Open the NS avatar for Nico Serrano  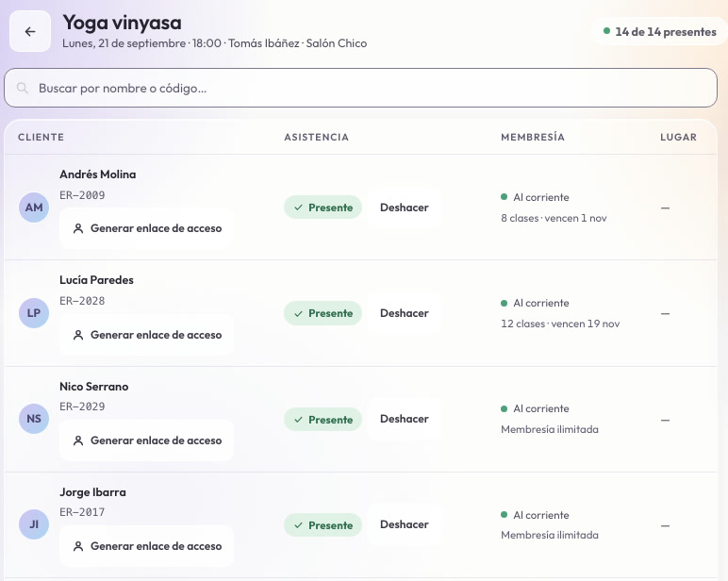click(34, 419)
